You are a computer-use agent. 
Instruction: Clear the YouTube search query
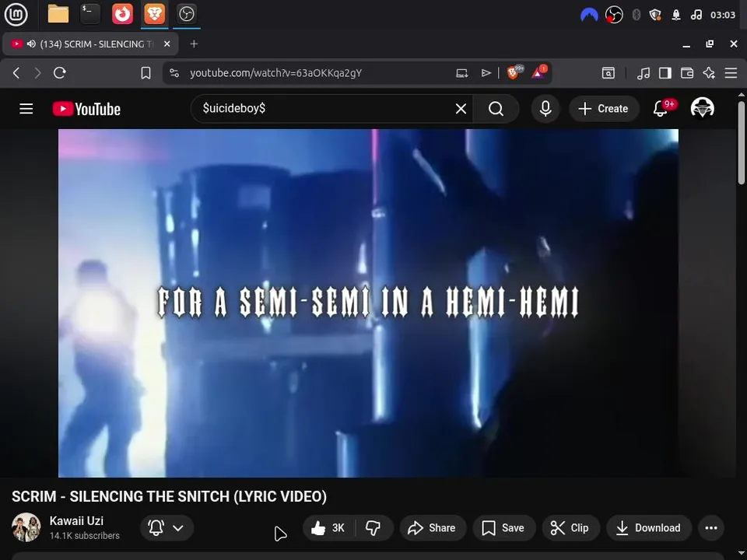pyautogui.click(x=461, y=109)
